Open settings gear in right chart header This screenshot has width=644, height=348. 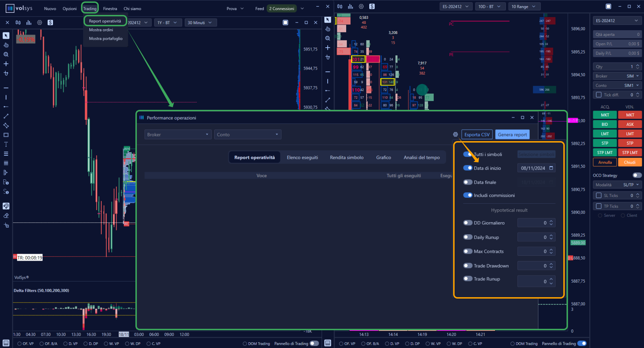[361, 6]
